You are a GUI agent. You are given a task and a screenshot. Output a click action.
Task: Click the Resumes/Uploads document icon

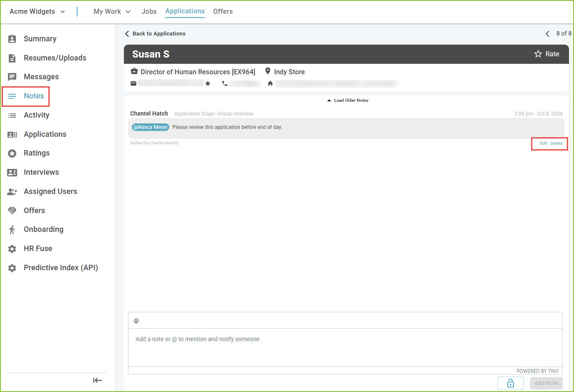12,58
